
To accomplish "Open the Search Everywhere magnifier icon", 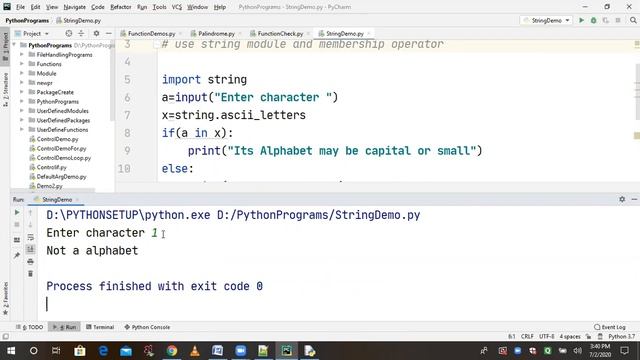I will click(633, 20).
